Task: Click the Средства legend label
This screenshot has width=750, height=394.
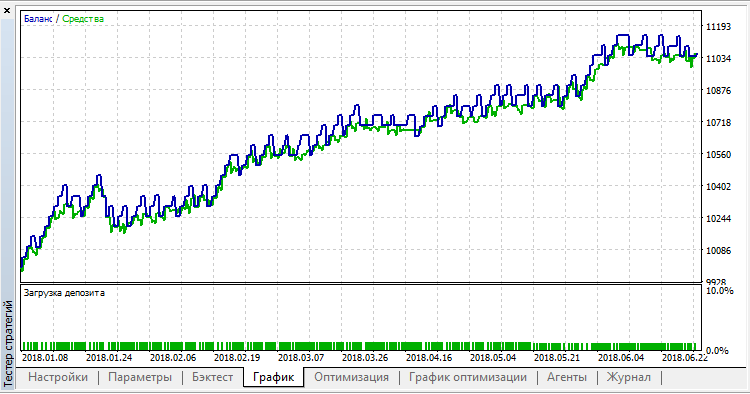Action: (x=83, y=19)
